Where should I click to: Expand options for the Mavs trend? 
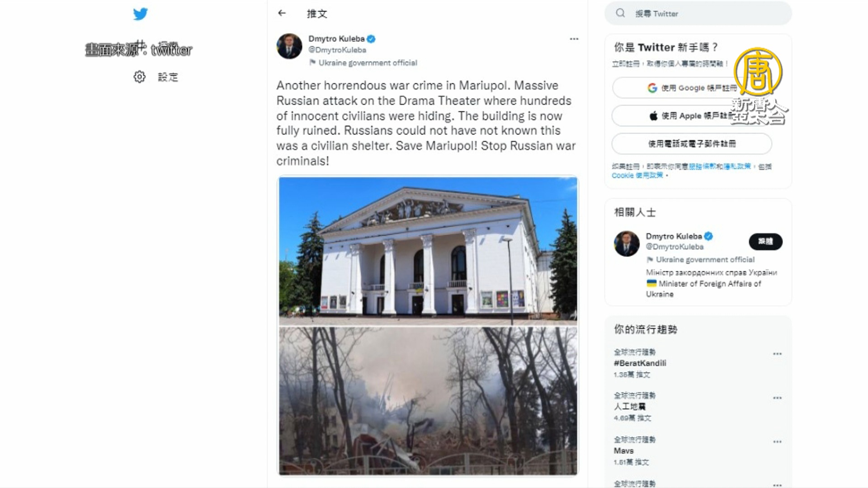click(x=777, y=442)
